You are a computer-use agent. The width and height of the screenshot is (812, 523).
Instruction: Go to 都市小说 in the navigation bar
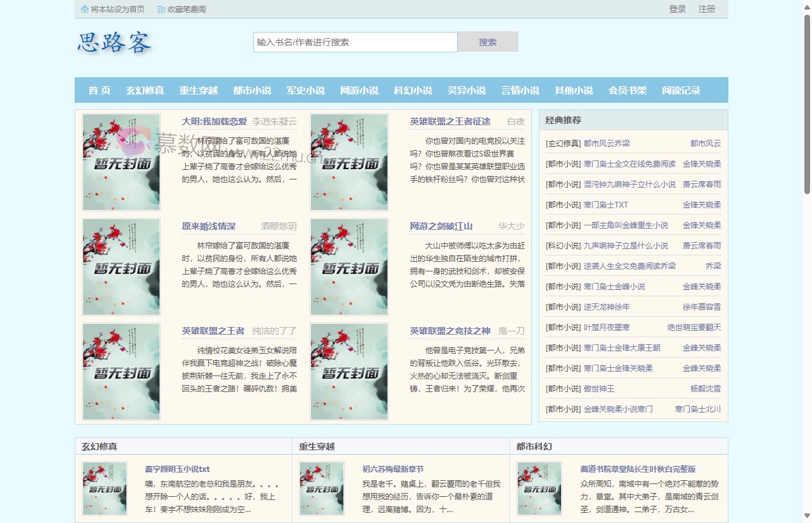pyautogui.click(x=252, y=91)
